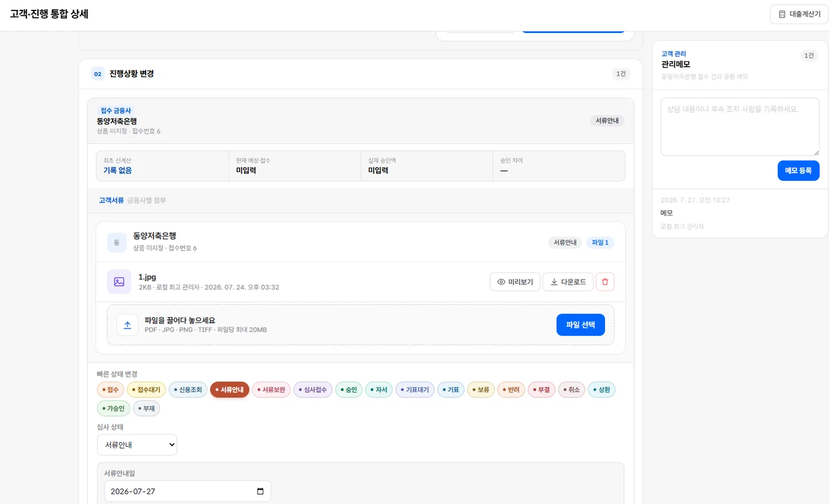Click the 진행상황 변경 section heading
Viewport: 829px width, 504px height.
coord(132,74)
